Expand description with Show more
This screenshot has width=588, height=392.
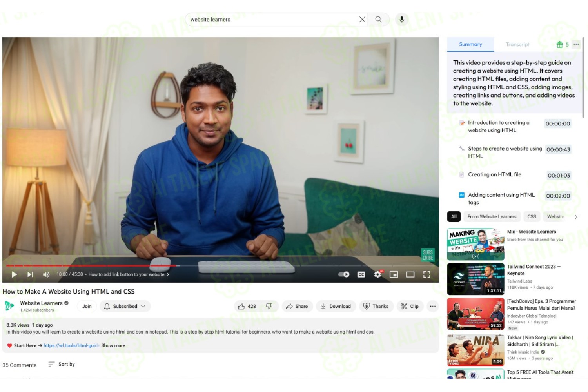click(x=113, y=345)
